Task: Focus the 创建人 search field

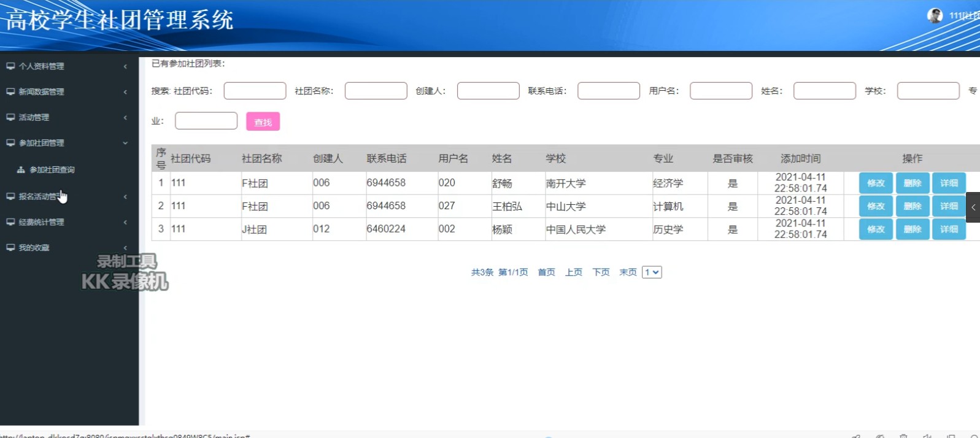Action: click(488, 91)
